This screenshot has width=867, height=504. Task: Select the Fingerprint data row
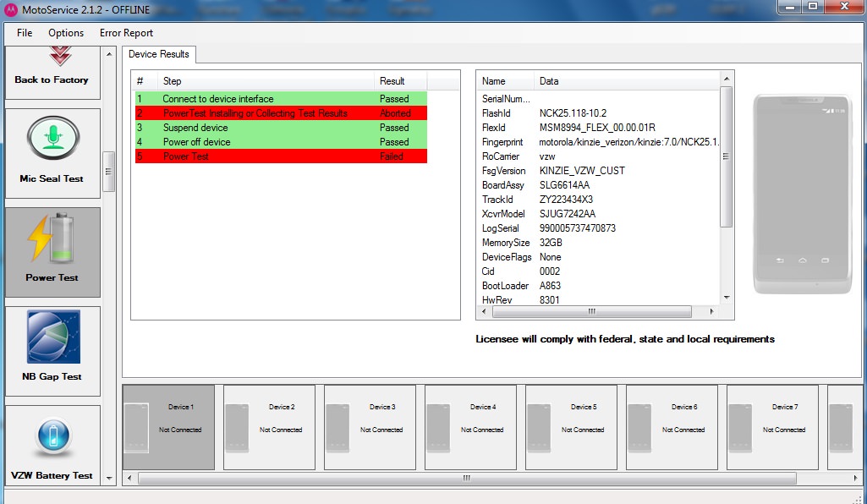point(599,142)
